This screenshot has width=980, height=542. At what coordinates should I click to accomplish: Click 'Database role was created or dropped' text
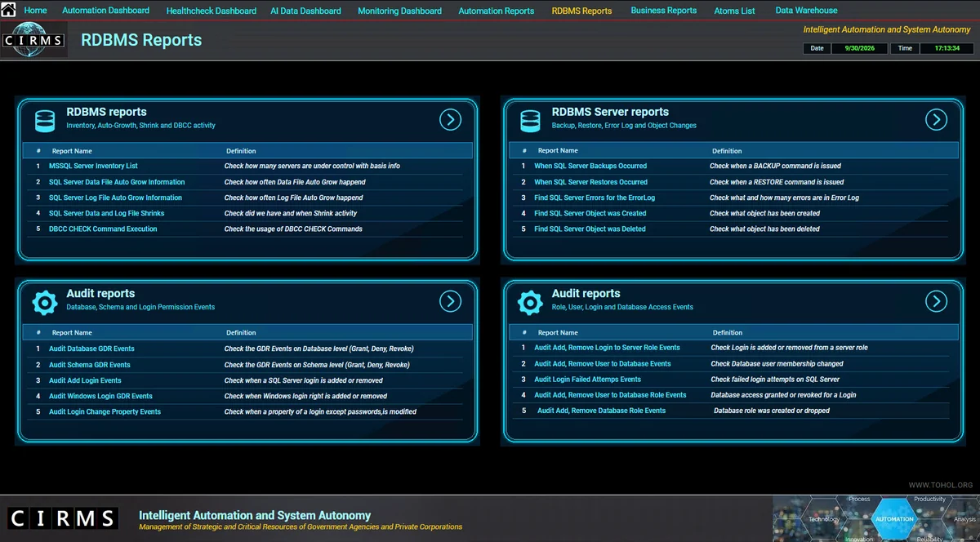pyautogui.click(x=772, y=411)
